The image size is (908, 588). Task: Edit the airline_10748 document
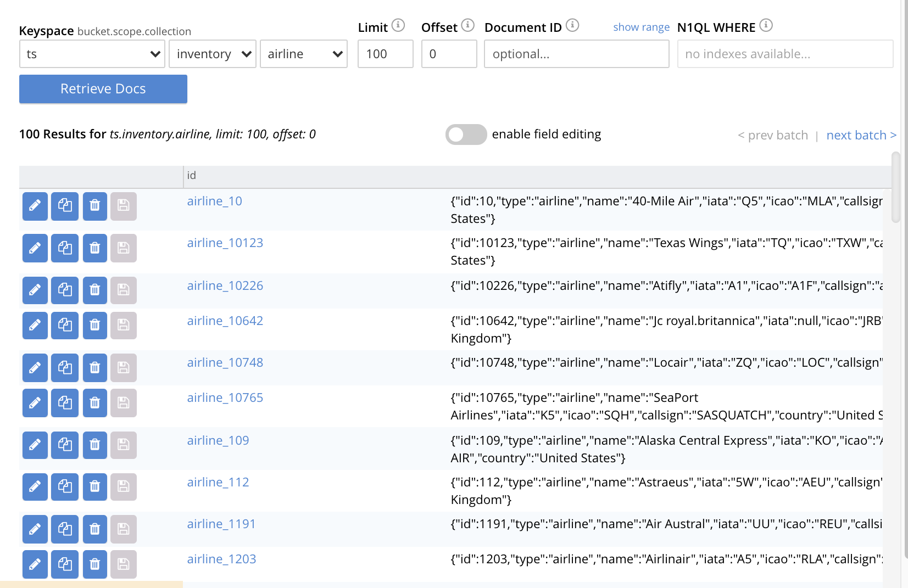point(35,367)
